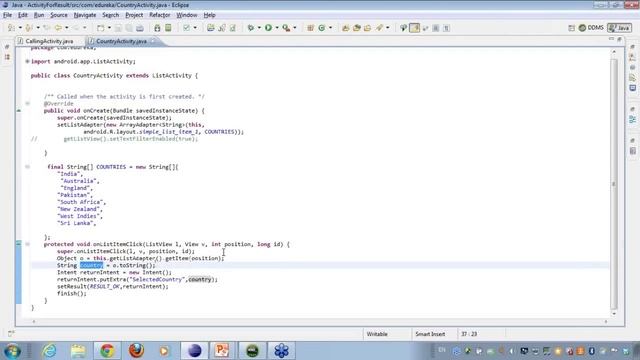Open Google Chrome from taskbar
Screen dimensions: 640x360
pyautogui.click(x=107, y=351)
